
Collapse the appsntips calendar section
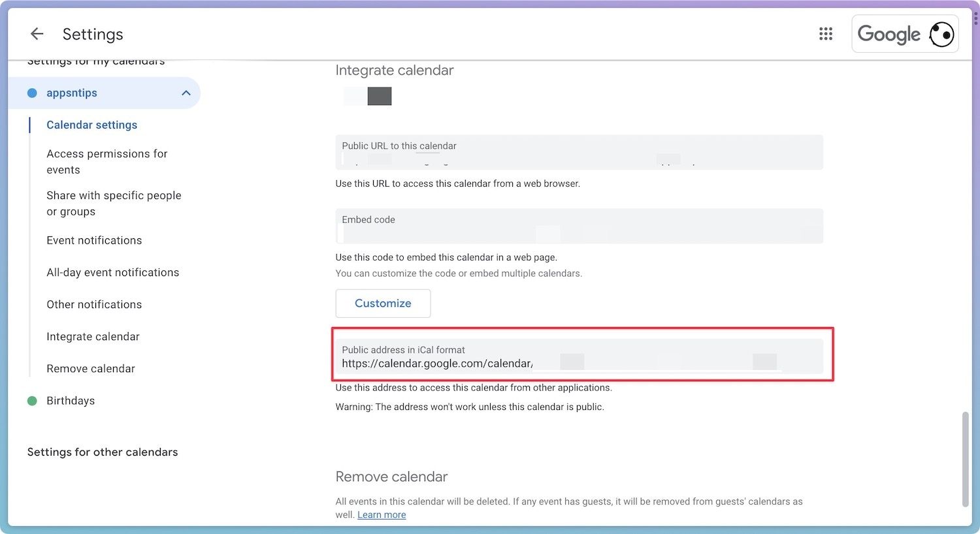point(186,93)
